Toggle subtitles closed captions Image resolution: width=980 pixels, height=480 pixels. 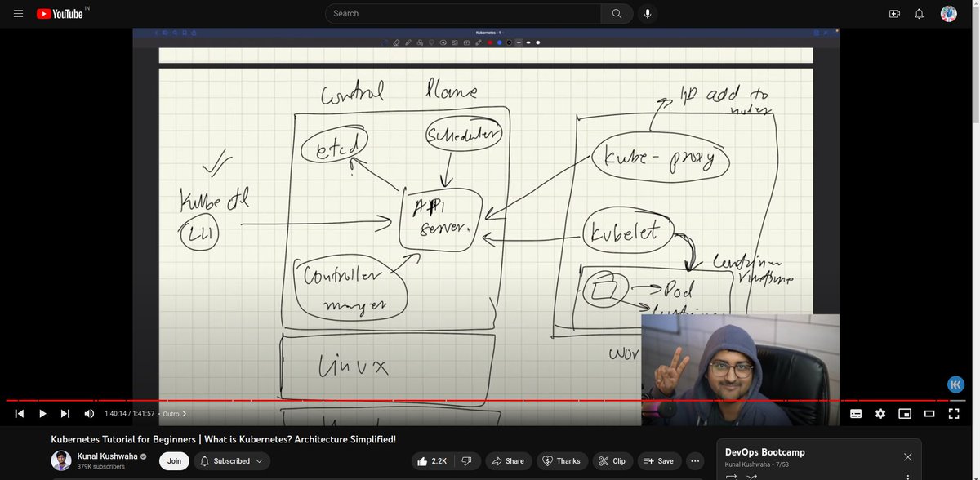click(856, 414)
